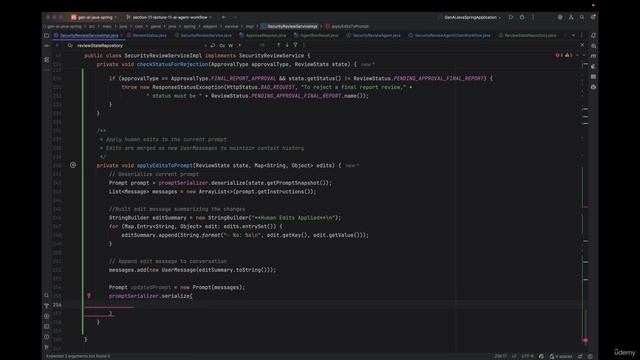Open the Problems tool window on left sidebar
This screenshot has width=640, height=360.
pyautogui.click(x=47, y=337)
